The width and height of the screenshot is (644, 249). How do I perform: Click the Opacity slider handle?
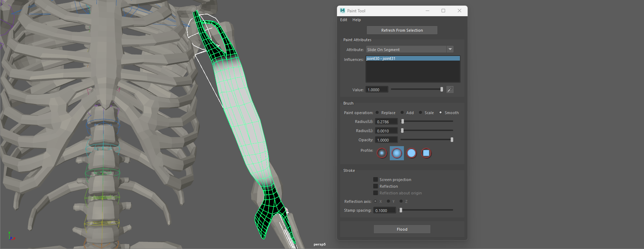452,140
